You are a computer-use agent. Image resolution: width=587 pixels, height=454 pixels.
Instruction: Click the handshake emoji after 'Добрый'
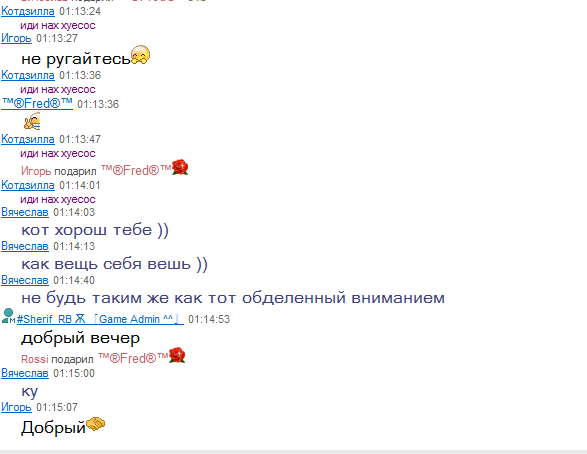95,424
